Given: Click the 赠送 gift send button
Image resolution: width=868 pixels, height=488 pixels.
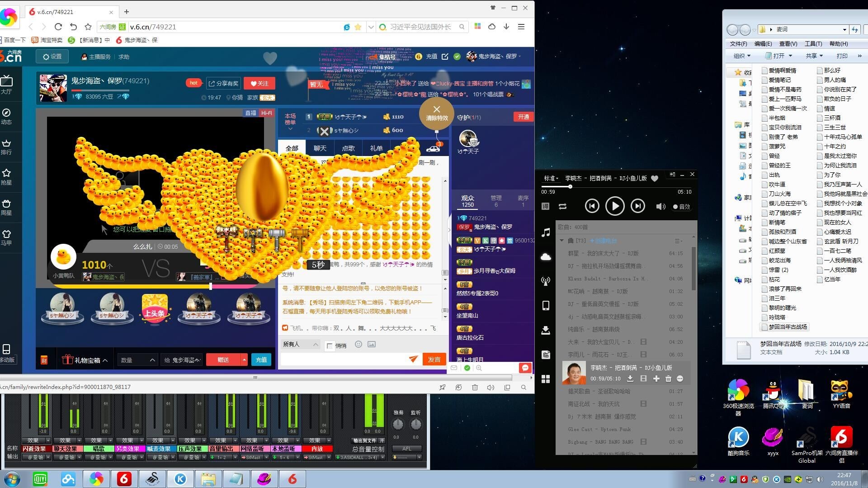Looking at the screenshot, I should point(223,360).
